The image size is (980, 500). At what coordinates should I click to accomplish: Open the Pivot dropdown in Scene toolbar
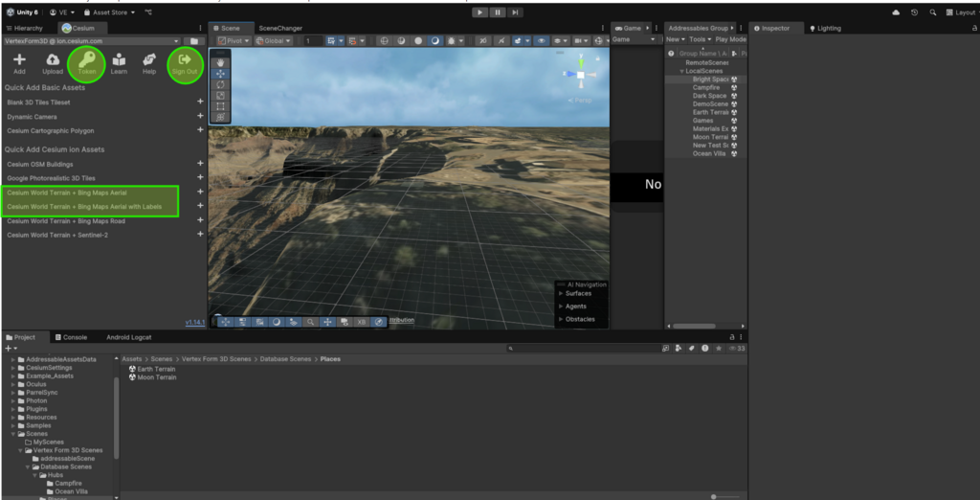pos(234,41)
